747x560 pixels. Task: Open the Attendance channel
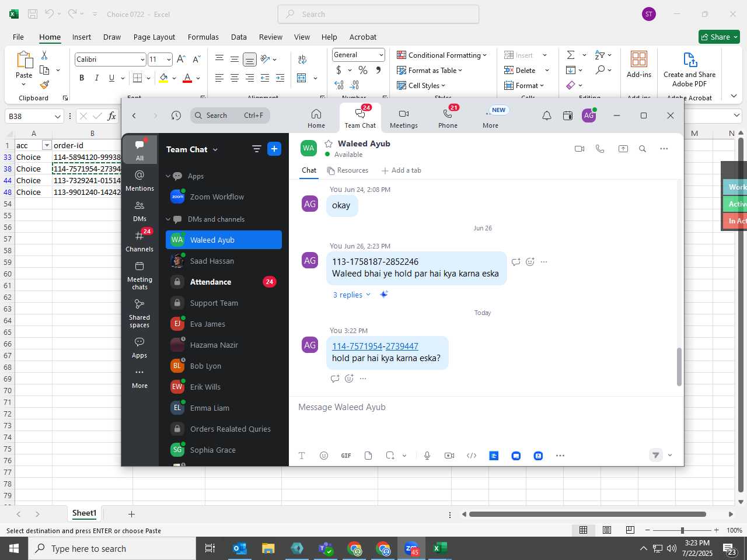[224, 282]
